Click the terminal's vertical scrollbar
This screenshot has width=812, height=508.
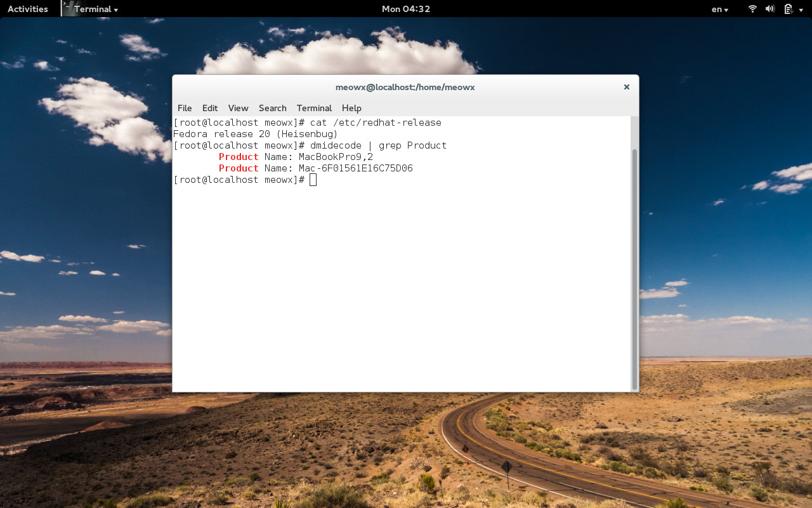[635, 269]
